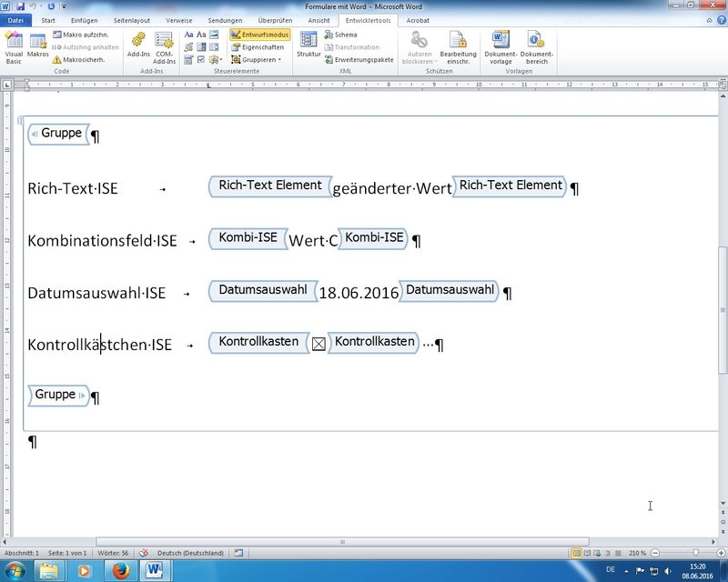Click the redo/repeat quick access icon
Viewport: 728px width, 582px height.
(x=51, y=6)
